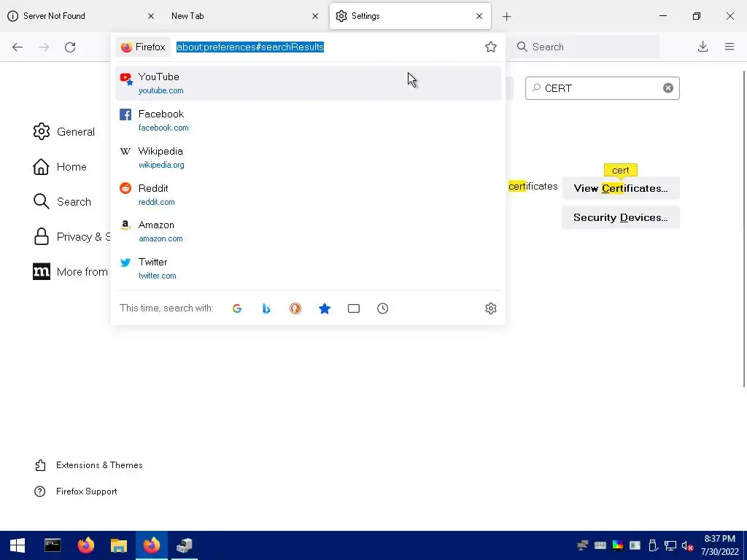Image resolution: width=747 pixels, height=560 pixels.
Task: Clear the CERT settings search text
Action: tap(668, 88)
